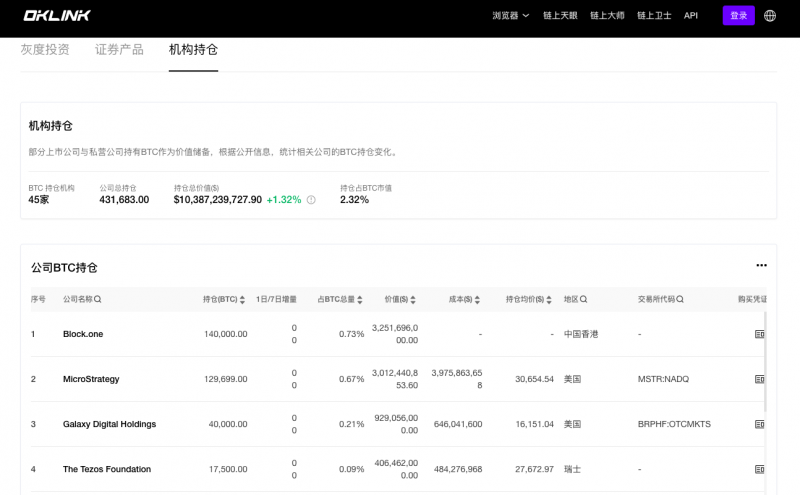Click the search icon beside 地区 column

pos(583,299)
